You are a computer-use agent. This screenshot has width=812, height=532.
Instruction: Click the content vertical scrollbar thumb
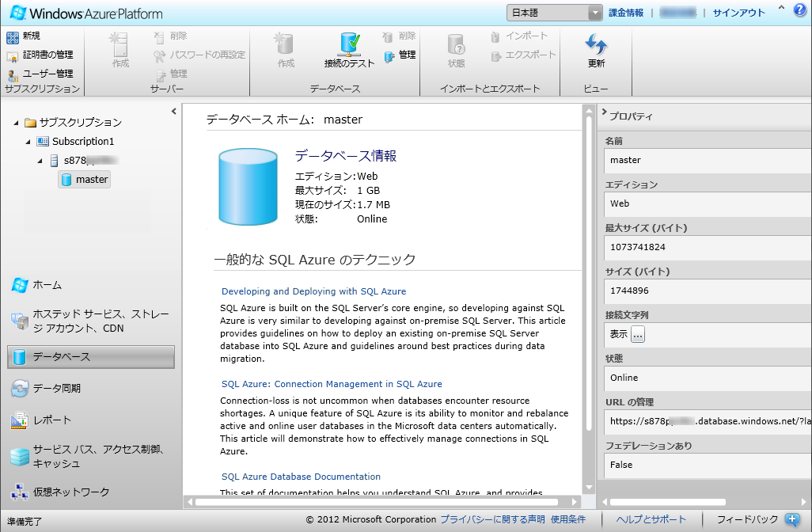[589, 273]
